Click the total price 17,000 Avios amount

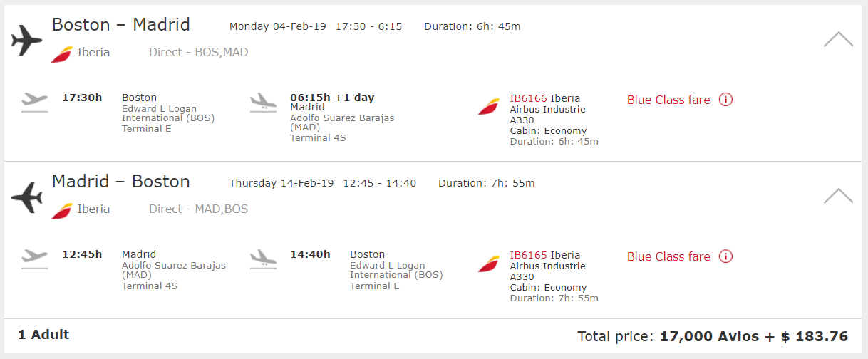click(709, 336)
